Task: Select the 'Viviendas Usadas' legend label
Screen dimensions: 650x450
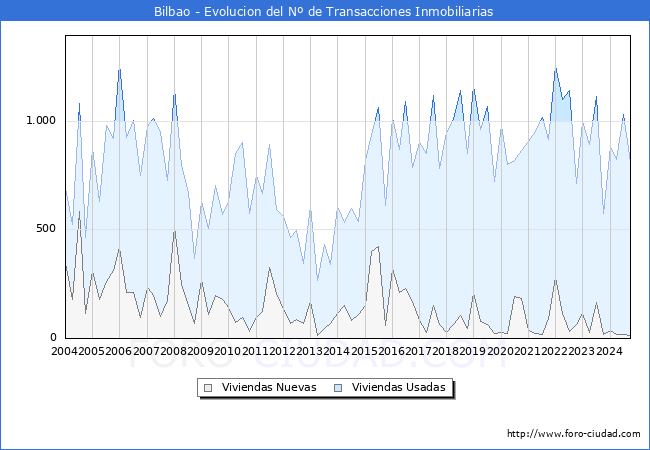Action: [x=398, y=387]
